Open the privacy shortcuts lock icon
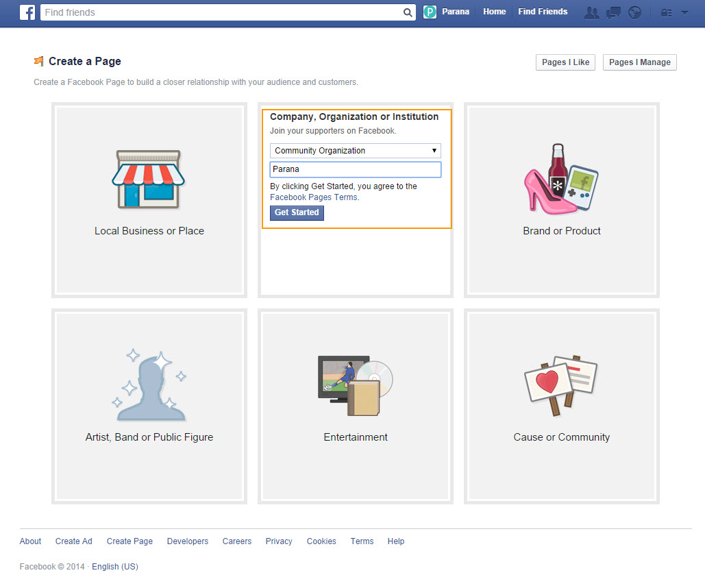Image resolution: width=705 pixels, height=588 pixels. pos(666,12)
